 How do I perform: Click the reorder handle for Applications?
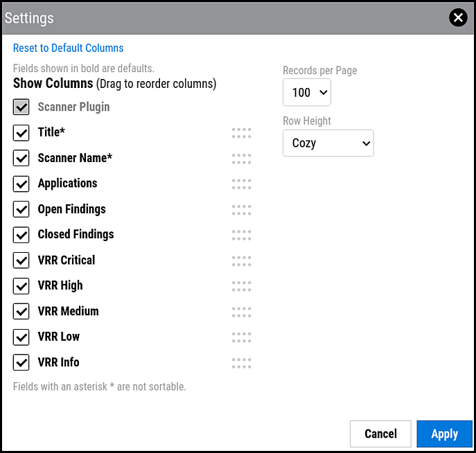pyautogui.click(x=241, y=184)
